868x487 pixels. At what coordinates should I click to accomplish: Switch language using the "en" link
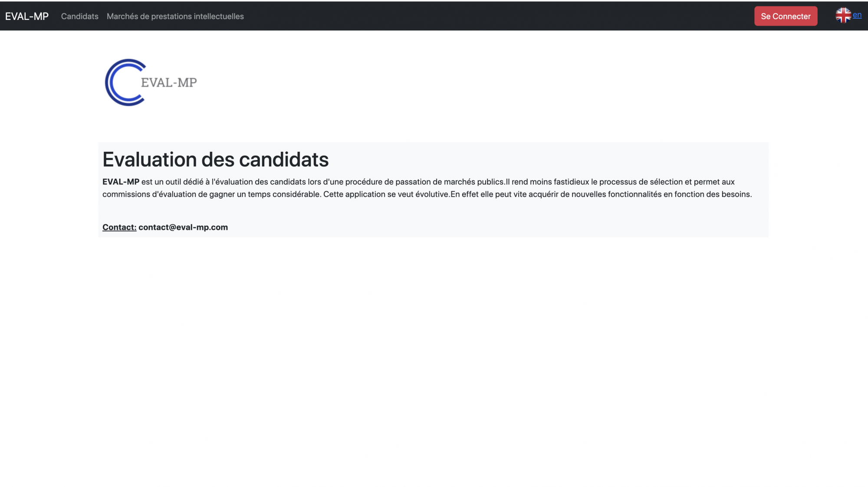tap(857, 15)
